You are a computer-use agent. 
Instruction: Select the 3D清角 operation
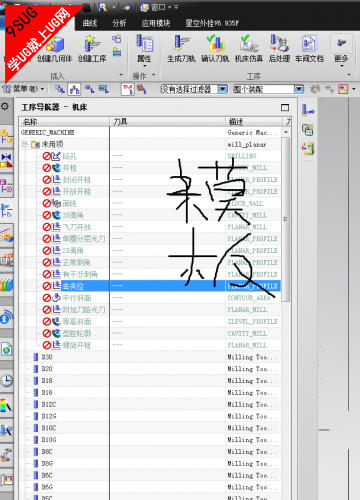(x=73, y=215)
